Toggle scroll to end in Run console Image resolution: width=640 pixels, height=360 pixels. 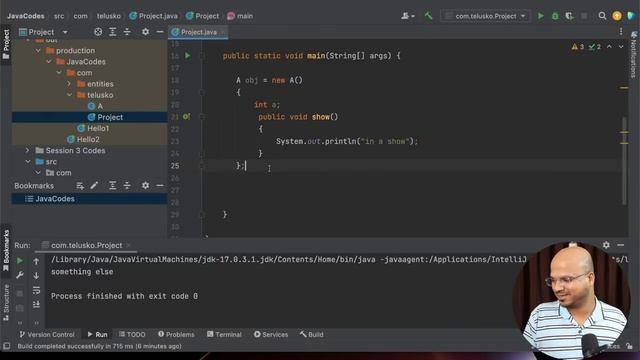pos(36,304)
